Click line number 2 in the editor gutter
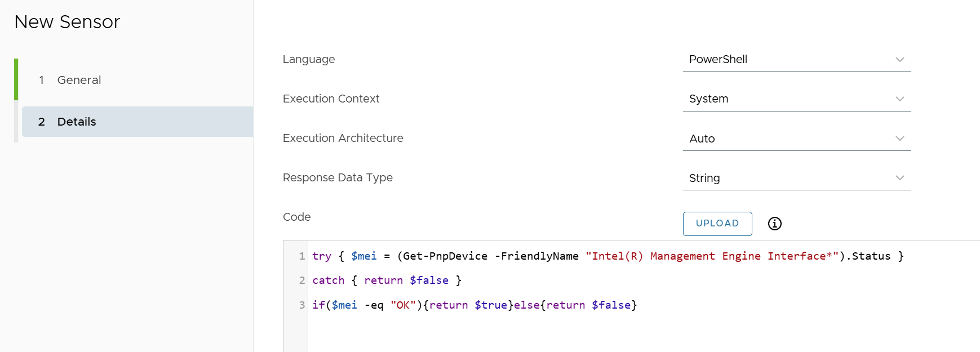Image resolution: width=980 pixels, height=352 pixels. point(301,280)
